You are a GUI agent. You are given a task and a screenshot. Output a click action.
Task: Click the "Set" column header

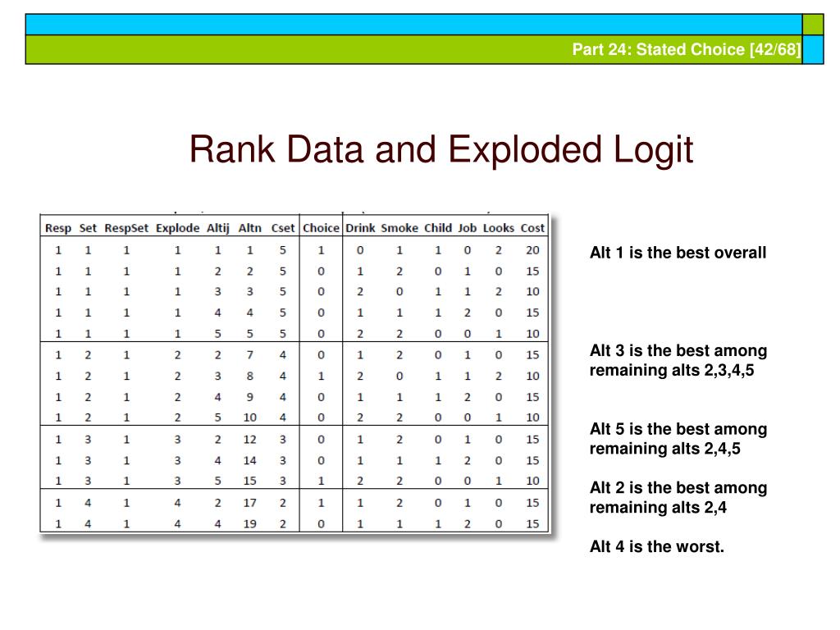pyautogui.click(x=88, y=228)
